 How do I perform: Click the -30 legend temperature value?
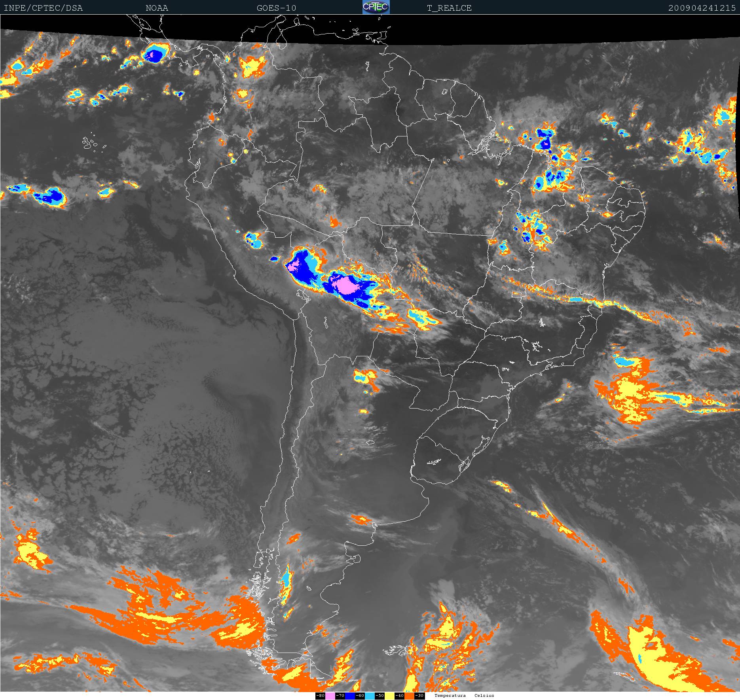pyautogui.click(x=419, y=696)
